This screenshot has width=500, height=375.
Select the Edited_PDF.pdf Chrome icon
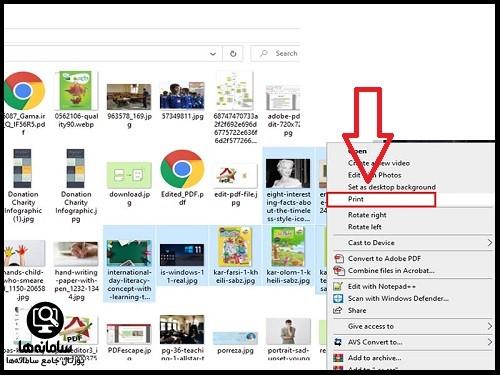[x=182, y=169]
